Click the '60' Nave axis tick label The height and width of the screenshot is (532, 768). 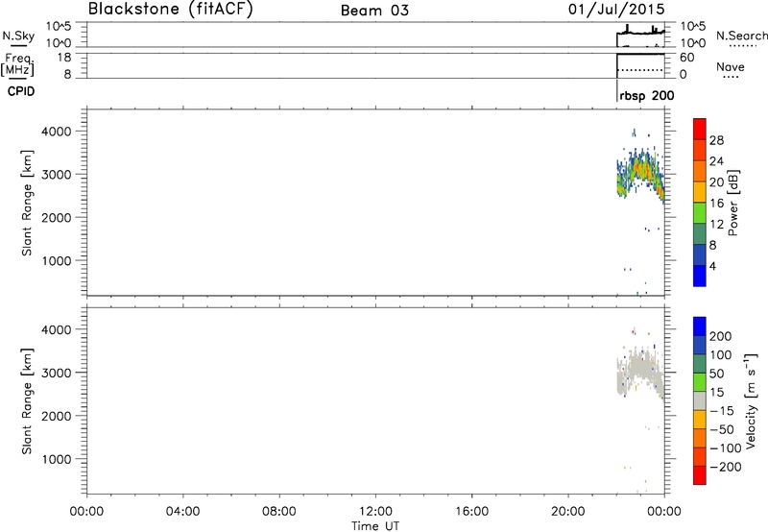[x=686, y=58]
